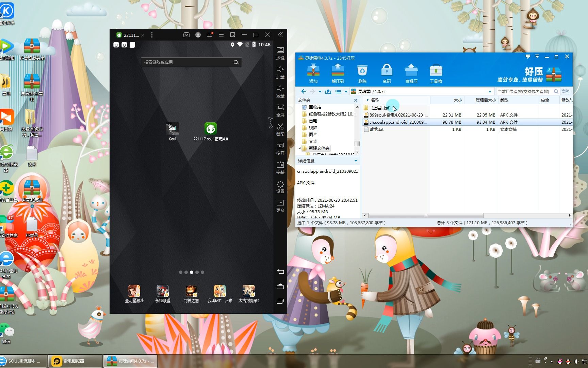
Task: Click the 自解压 (Self-extract) toolbar icon
Action: tap(411, 74)
